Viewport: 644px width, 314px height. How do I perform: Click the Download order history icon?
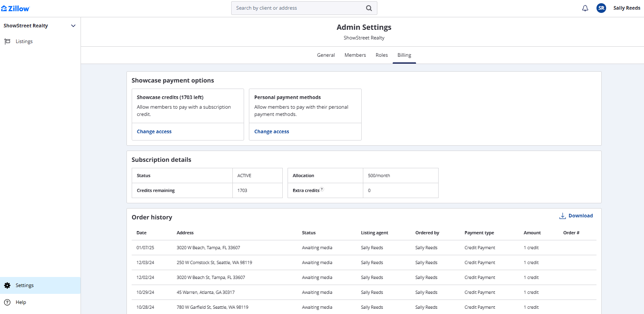pyautogui.click(x=562, y=216)
